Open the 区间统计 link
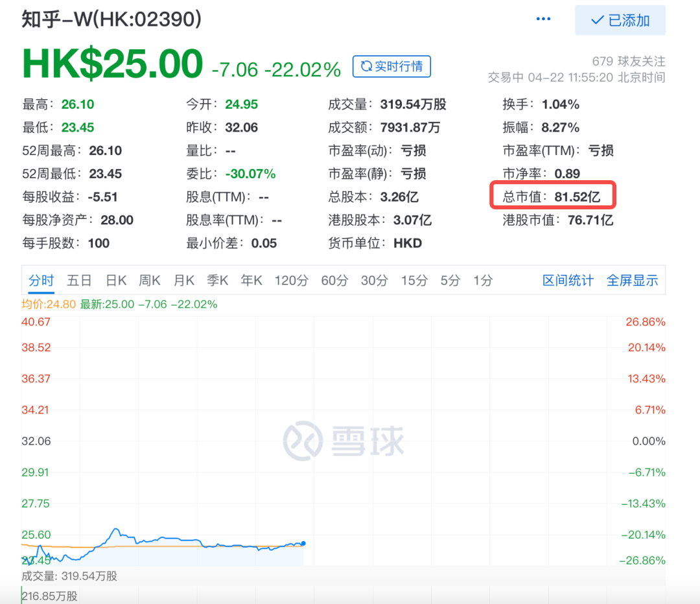 click(x=568, y=281)
